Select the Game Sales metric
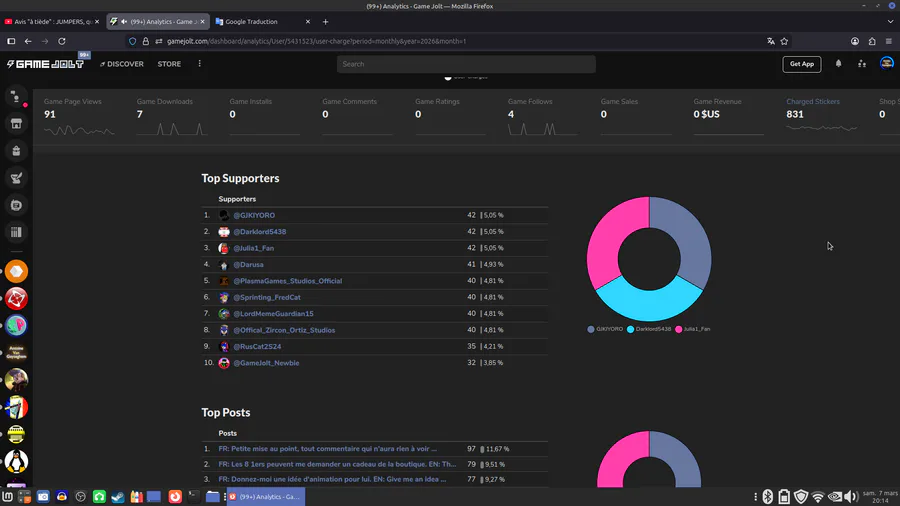This screenshot has width=900, height=506. tap(636, 118)
